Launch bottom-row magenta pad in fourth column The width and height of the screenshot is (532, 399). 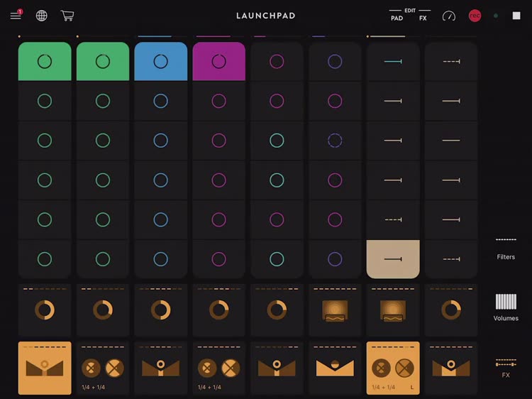[x=219, y=259]
